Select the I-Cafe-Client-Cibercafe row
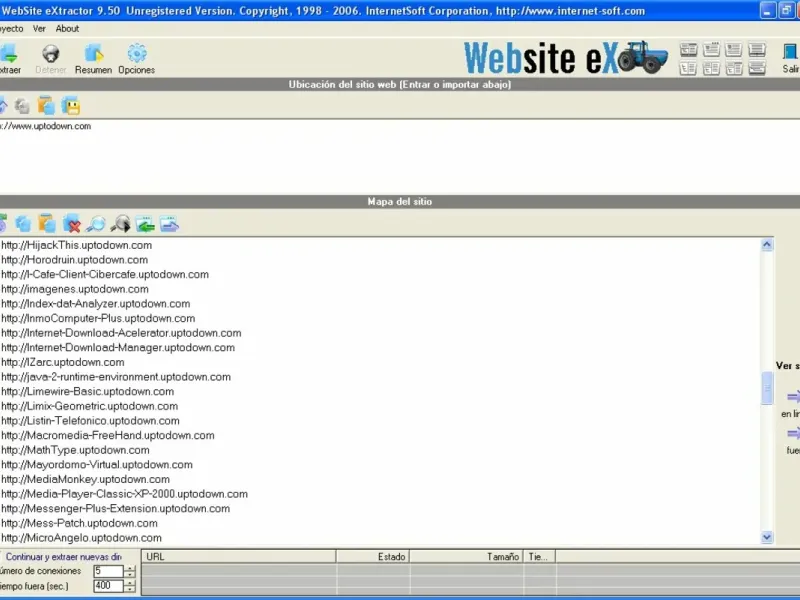 tap(105, 274)
